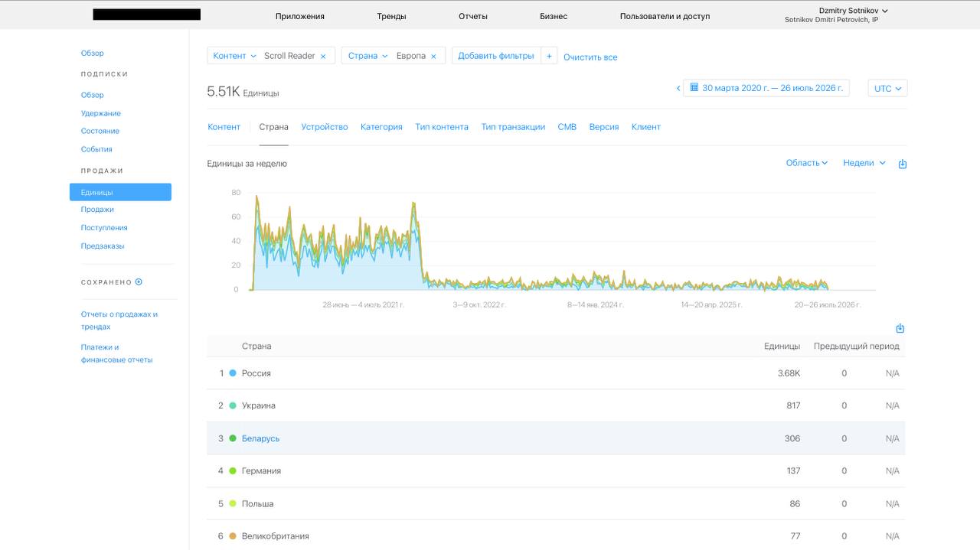The width and height of the screenshot is (980, 550).
Task: Open Пользователи и доступ menu
Action: 665,16
